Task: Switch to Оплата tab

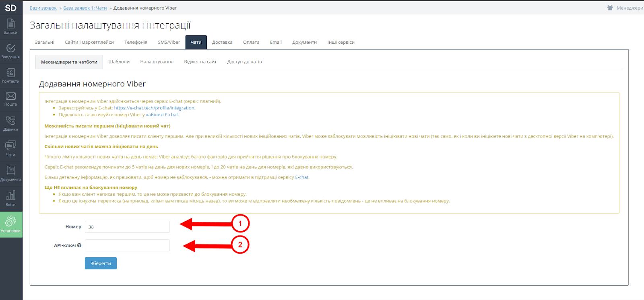Action: point(251,42)
